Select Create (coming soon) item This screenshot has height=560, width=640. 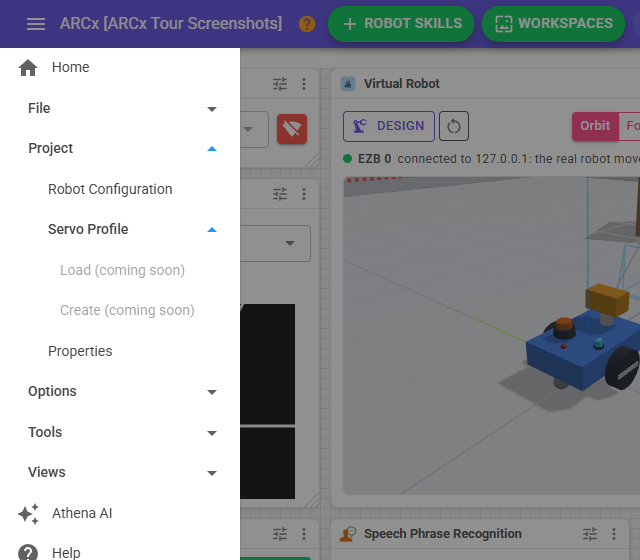coord(127,310)
